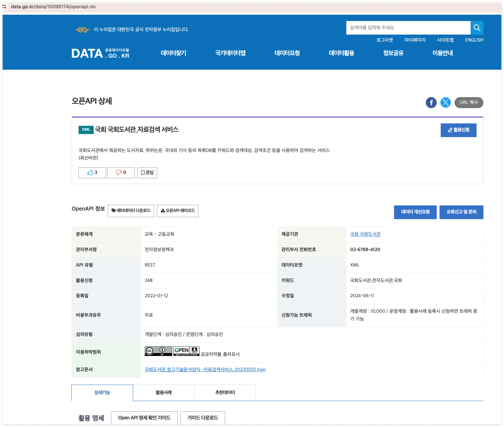The width and height of the screenshot is (504, 427).
Task: Click the 전자정보정책과 department value
Action: pos(159,250)
